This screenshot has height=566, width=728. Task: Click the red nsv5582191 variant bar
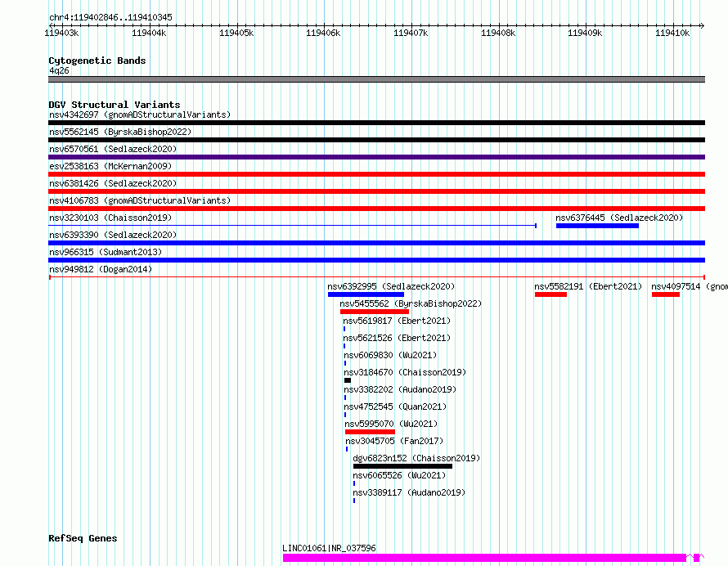[x=550, y=294]
